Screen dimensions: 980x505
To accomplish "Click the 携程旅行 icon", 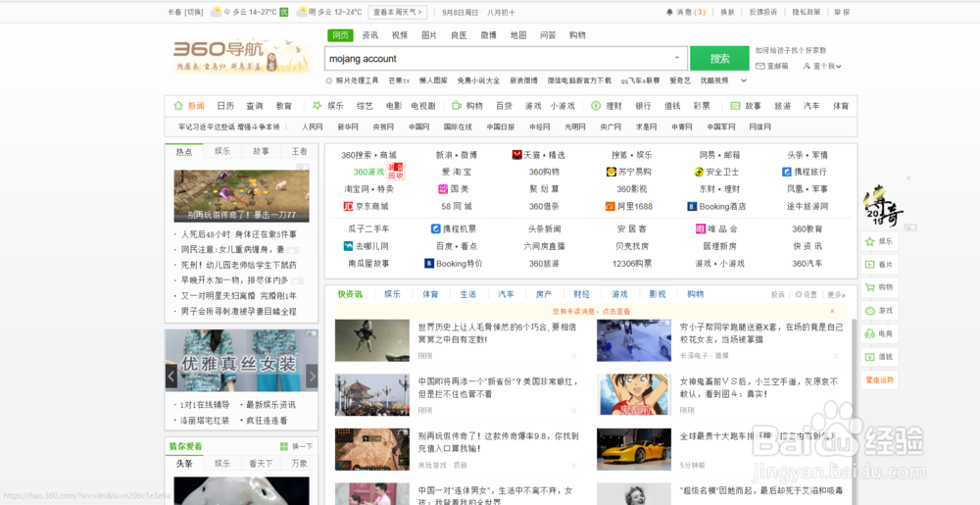I will click(787, 172).
